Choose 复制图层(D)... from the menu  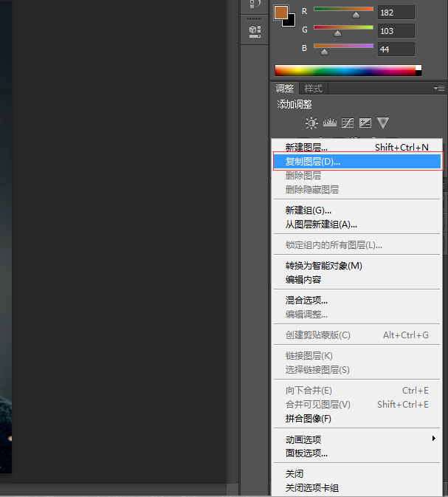point(356,162)
